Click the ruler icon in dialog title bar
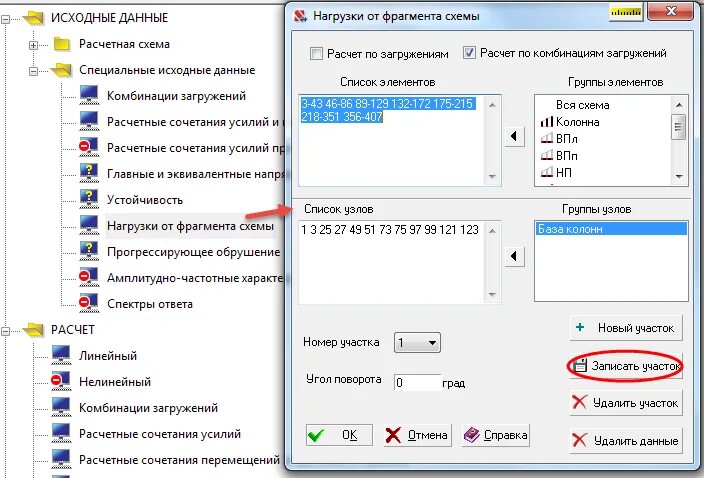The height and width of the screenshot is (478, 704). pyautogui.click(x=626, y=12)
